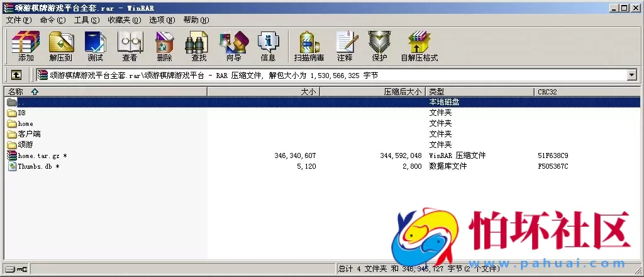Run the 测试 (Test) archive tool

96,42
